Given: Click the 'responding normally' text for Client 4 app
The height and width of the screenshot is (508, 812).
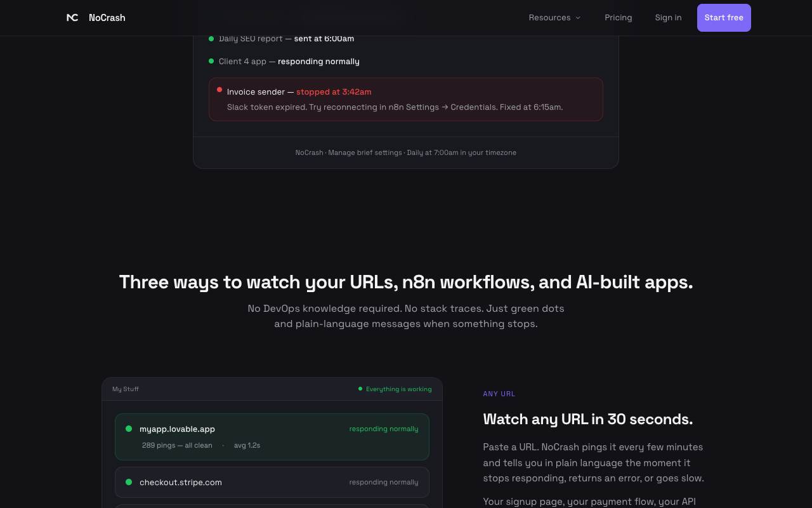Looking at the screenshot, I should [318, 61].
